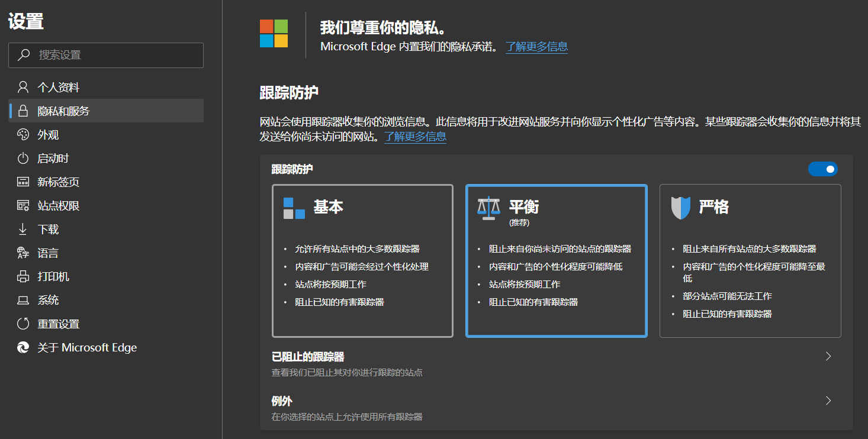Open 系统 settings page
The width and height of the screenshot is (868, 439).
(x=106, y=301)
